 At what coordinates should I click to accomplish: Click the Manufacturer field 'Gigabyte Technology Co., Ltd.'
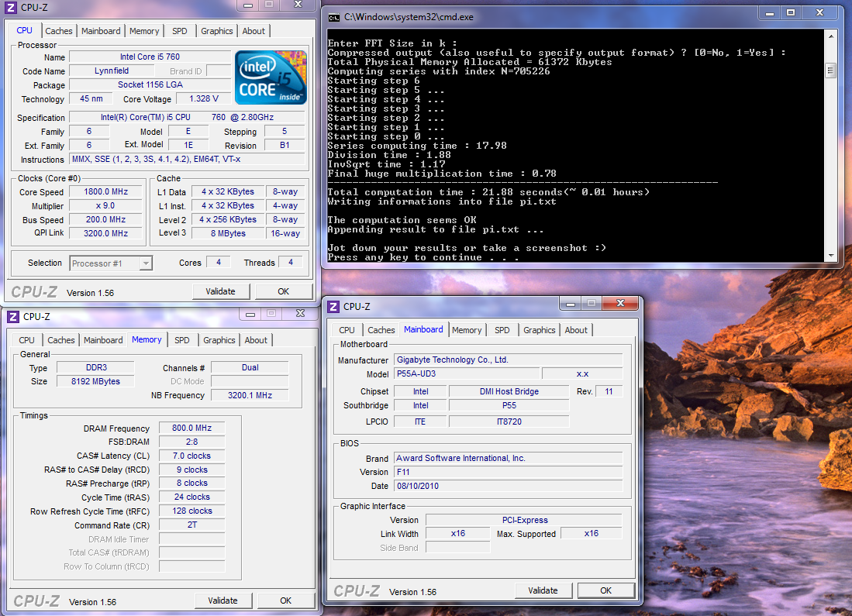click(508, 360)
